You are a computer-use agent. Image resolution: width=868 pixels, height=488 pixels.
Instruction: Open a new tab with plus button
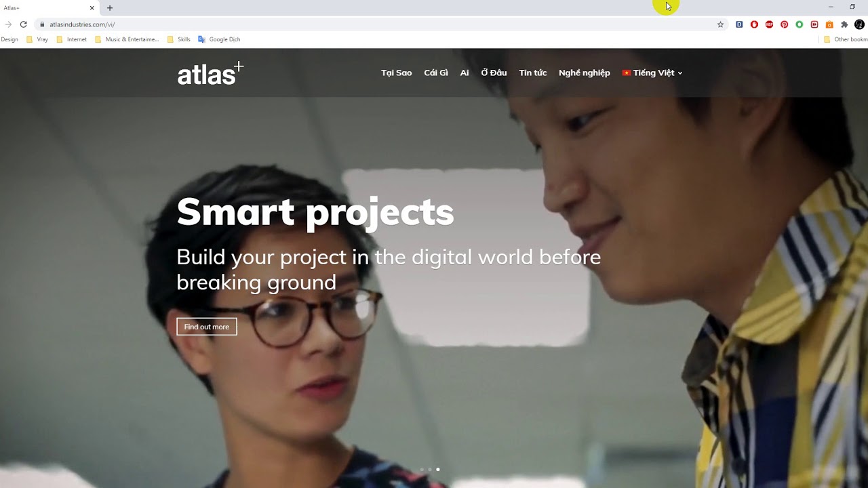click(110, 8)
